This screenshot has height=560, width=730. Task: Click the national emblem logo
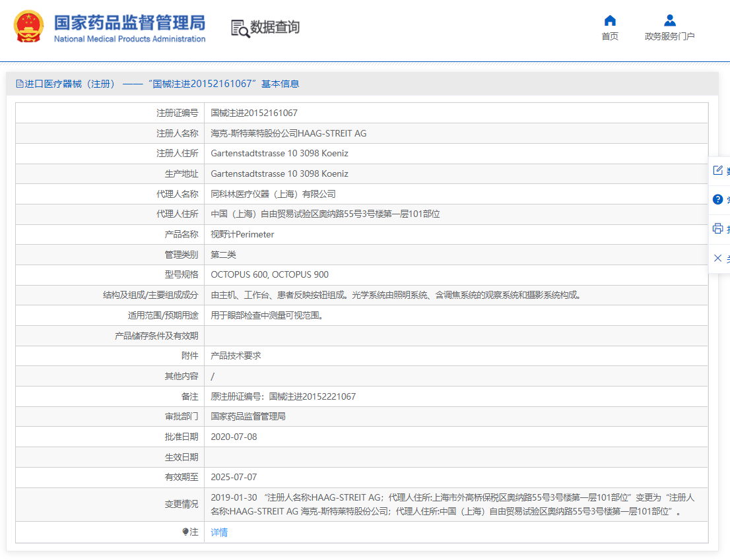pos(29,27)
